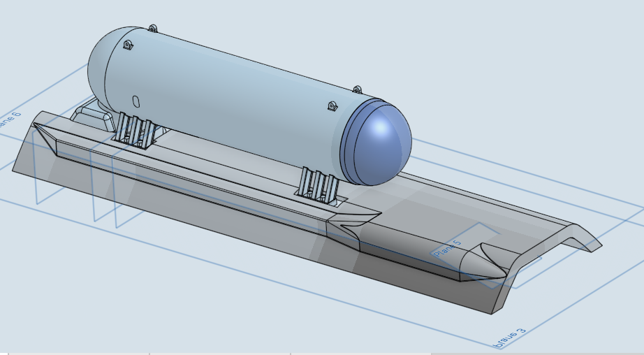Select the Plane 5 label
Image resolution: width=644 pixels, height=355 pixels.
click(x=446, y=249)
